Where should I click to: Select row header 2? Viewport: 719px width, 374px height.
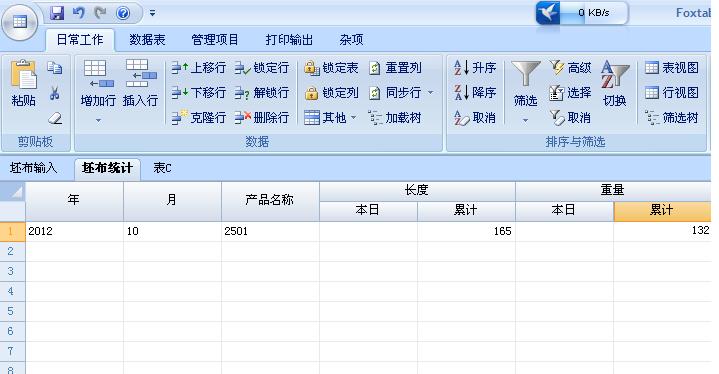[x=12, y=252]
